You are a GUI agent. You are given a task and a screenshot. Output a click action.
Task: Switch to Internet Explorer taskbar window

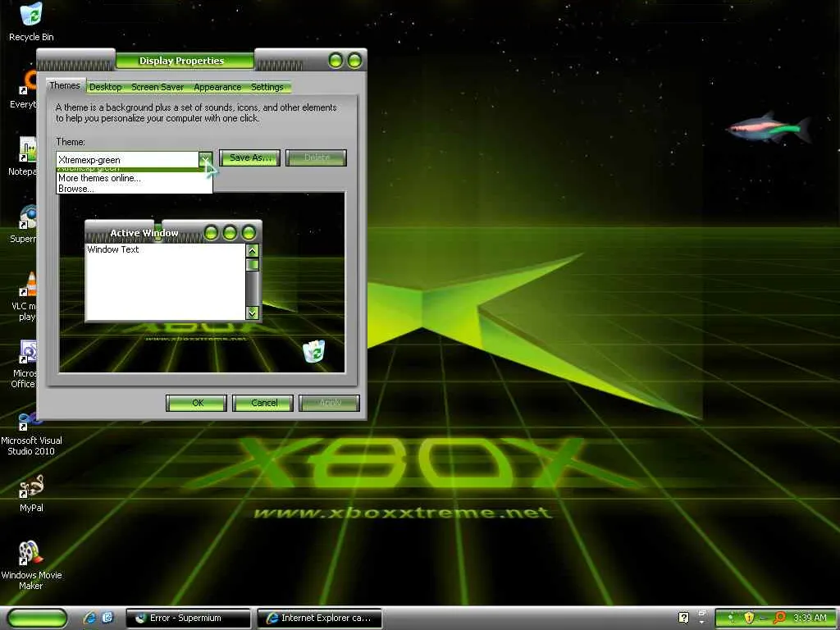point(320,618)
